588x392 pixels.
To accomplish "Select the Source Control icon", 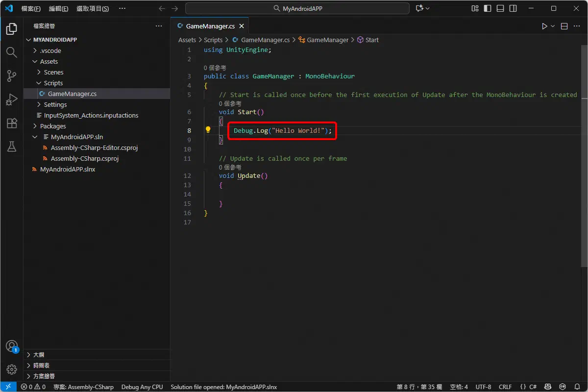I will tap(12, 75).
